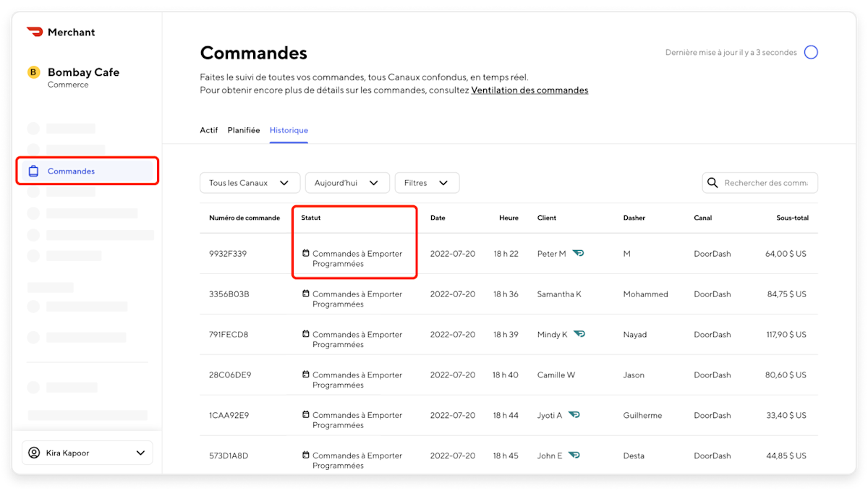
Task: Expand the Filtres dropdown
Action: pos(427,183)
